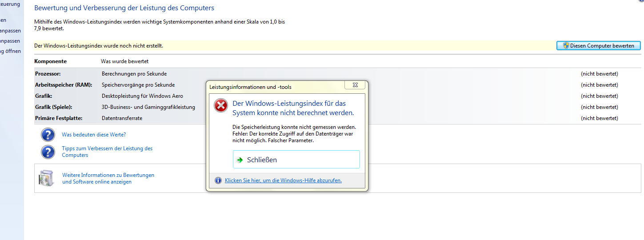Click 'Komponente' column header

pyautogui.click(x=51, y=61)
